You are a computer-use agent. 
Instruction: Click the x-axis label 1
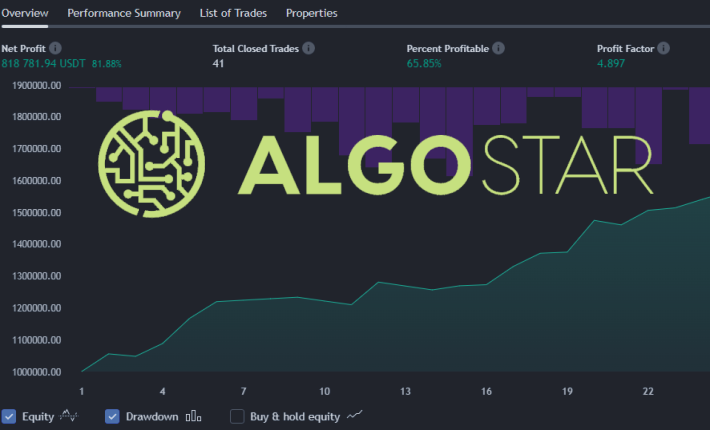(x=82, y=391)
